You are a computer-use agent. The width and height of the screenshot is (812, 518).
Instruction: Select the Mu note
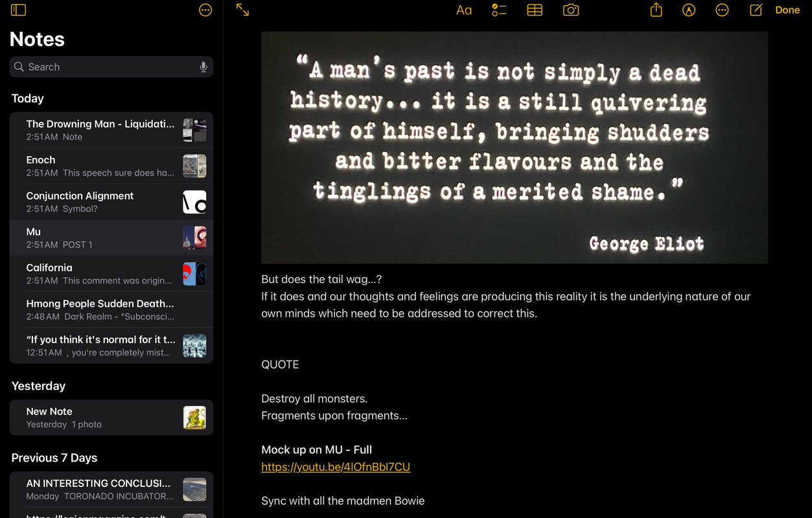(111, 238)
